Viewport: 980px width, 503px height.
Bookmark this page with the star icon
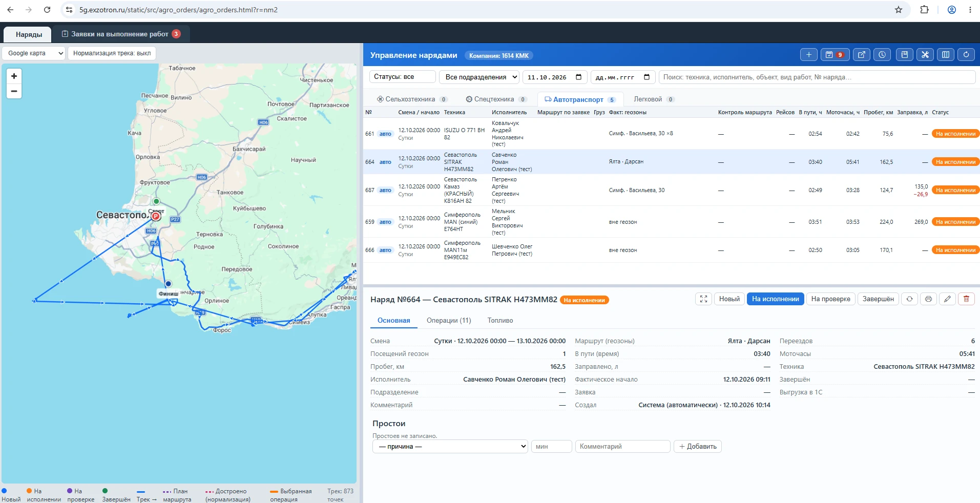(899, 10)
